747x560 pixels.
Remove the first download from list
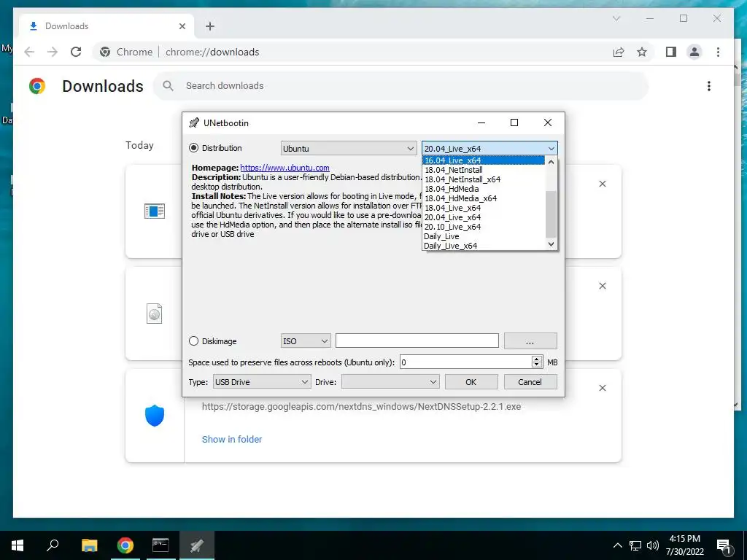[603, 184]
